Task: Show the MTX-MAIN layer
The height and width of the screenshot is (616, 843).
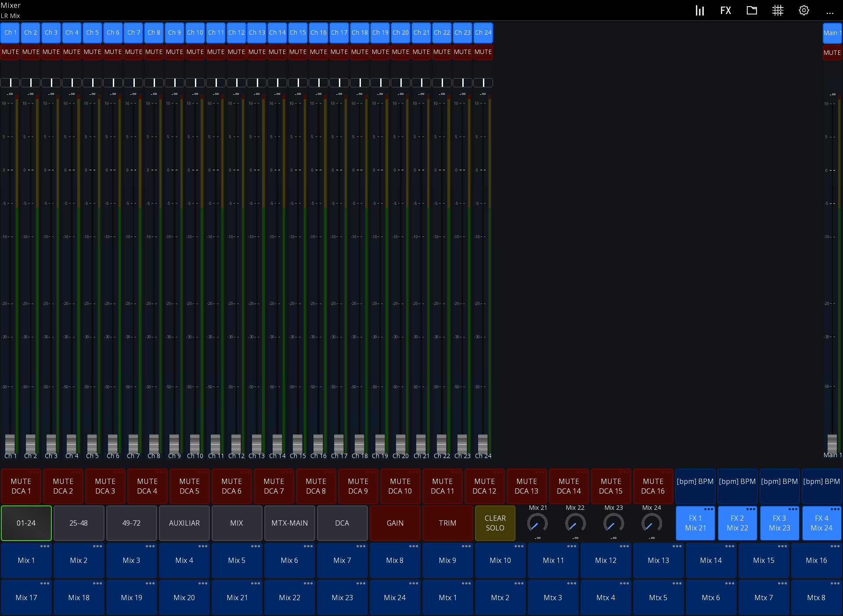Action: (x=289, y=523)
